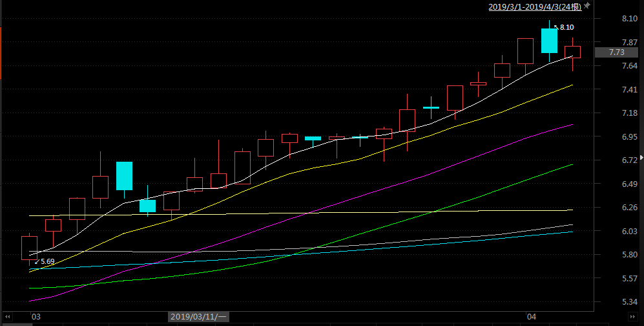Screen dimensions: 644x326
Task: Click the 6.26 price axis label
Action: coord(630,208)
